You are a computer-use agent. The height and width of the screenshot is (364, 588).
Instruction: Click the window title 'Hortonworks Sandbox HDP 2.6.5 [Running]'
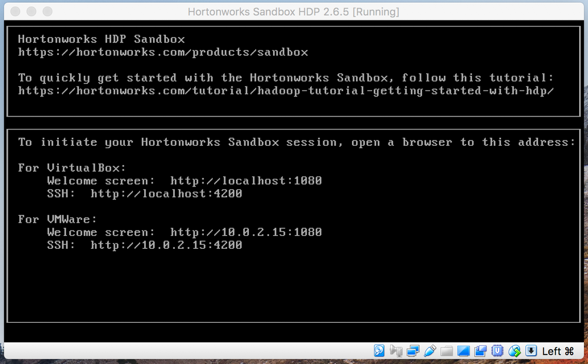294,12
